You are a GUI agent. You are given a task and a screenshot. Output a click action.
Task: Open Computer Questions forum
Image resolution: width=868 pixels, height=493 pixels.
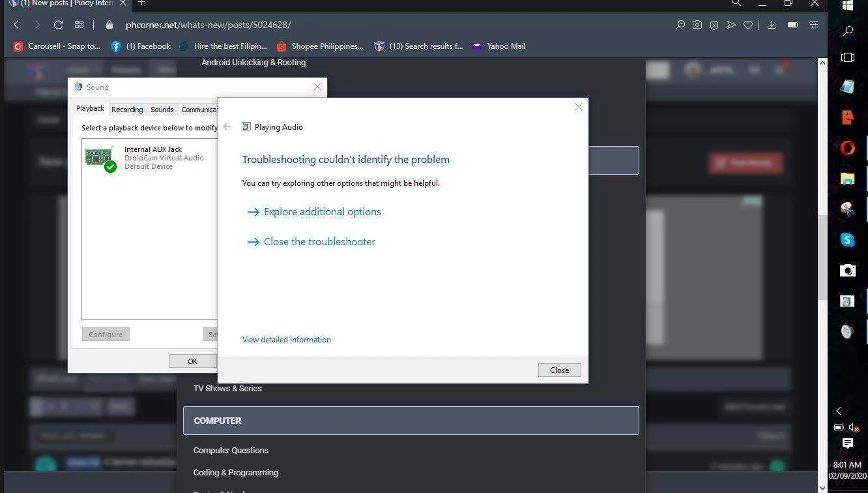[x=231, y=451]
